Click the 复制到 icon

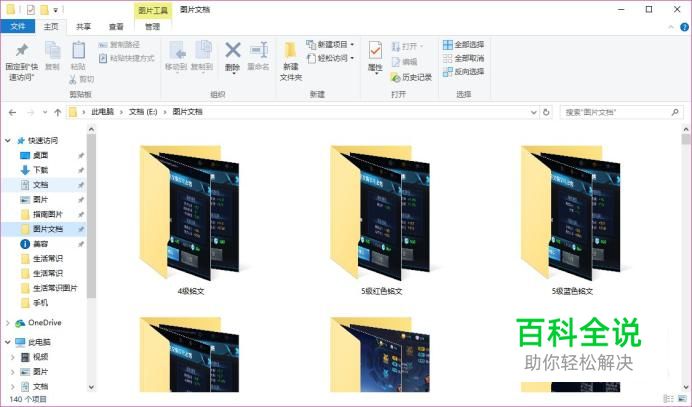(202, 51)
